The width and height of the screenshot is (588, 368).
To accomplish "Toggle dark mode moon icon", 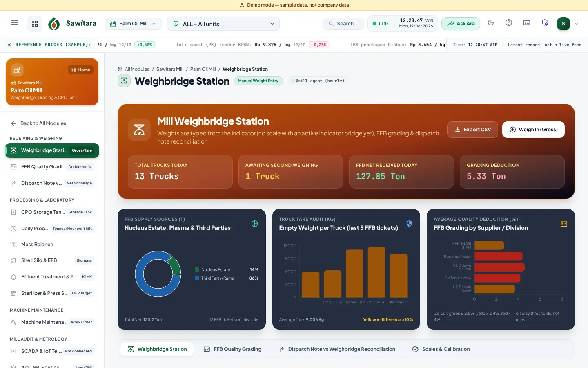I will tap(491, 23).
